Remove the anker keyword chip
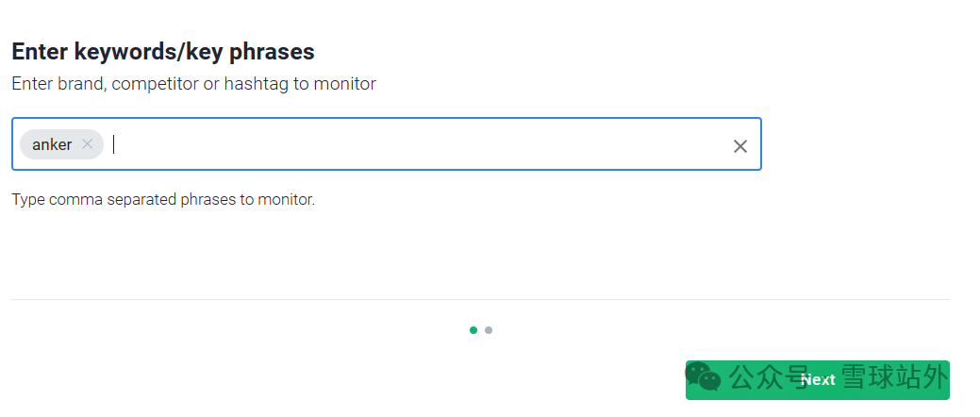The height and width of the screenshot is (417, 980). click(88, 144)
